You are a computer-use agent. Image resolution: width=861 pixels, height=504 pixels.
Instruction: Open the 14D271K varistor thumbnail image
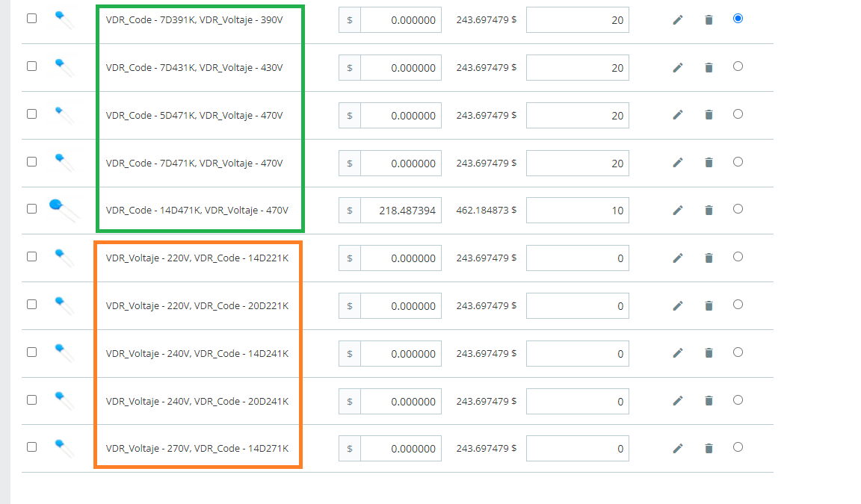[x=64, y=448]
